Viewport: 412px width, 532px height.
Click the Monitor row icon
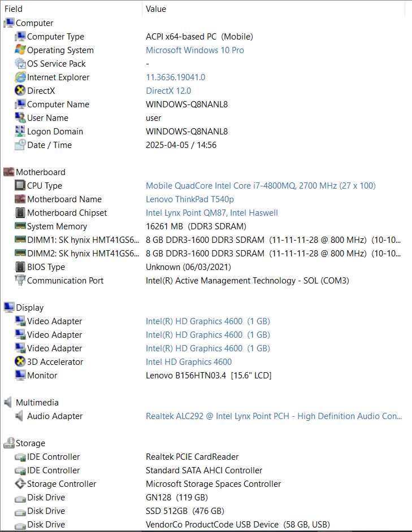[20, 375]
